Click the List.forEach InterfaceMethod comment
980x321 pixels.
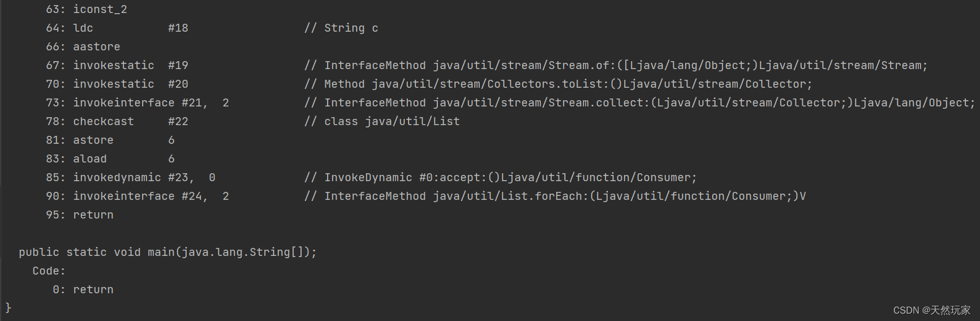(555, 196)
